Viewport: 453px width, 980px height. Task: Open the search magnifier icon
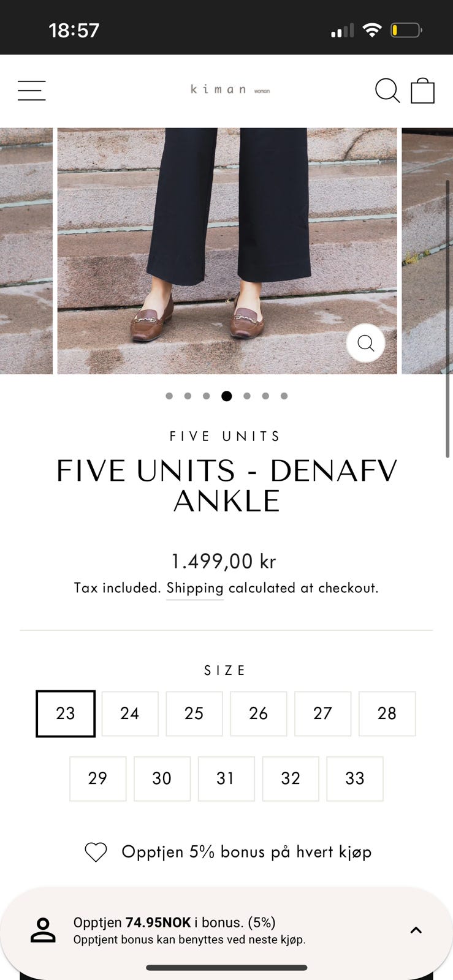(387, 91)
